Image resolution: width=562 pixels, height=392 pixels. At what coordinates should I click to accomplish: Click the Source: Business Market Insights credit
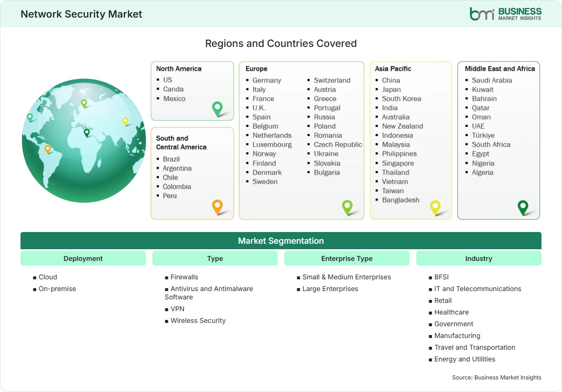point(497,378)
